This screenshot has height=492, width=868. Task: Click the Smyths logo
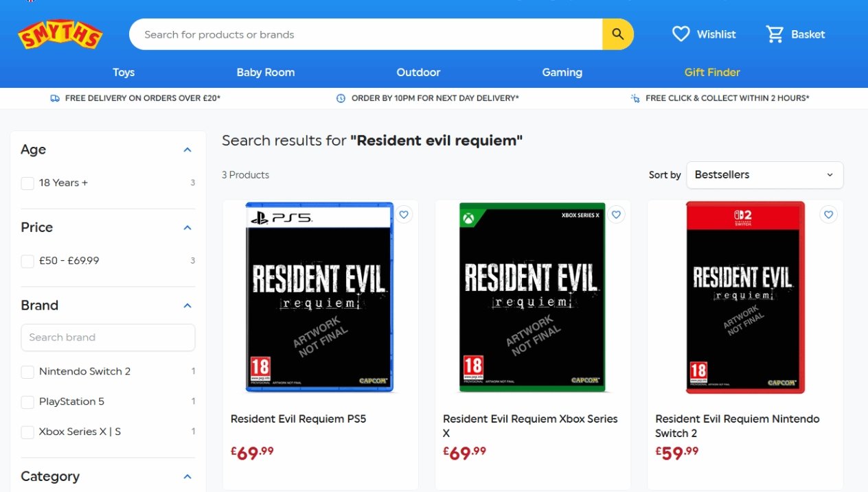[60, 35]
